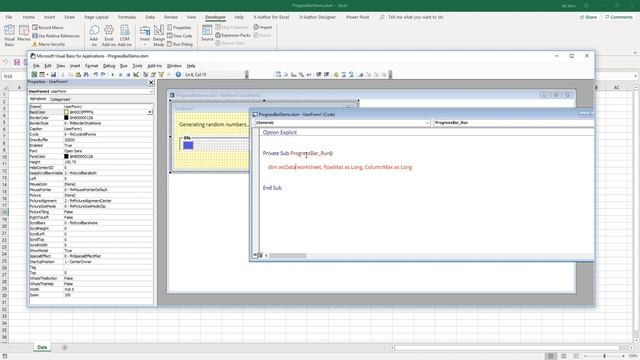Open the Excel File tab

9,17
